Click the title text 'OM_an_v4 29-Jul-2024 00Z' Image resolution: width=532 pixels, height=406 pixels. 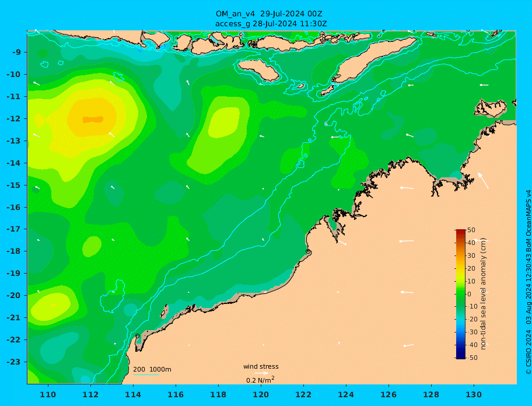pyautogui.click(x=269, y=14)
